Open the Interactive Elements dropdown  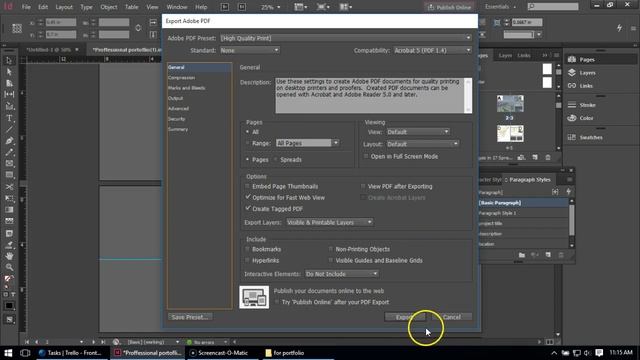click(342, 274)
